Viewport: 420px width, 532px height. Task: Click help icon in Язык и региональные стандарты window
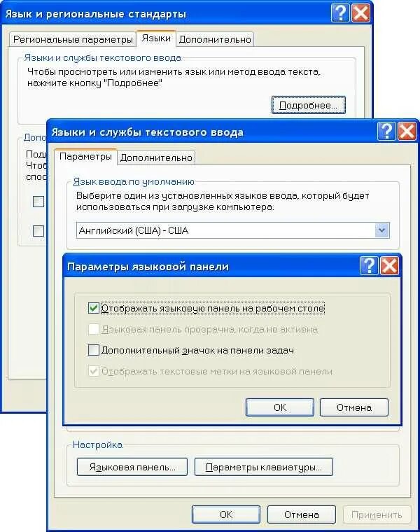coord(340,13)
